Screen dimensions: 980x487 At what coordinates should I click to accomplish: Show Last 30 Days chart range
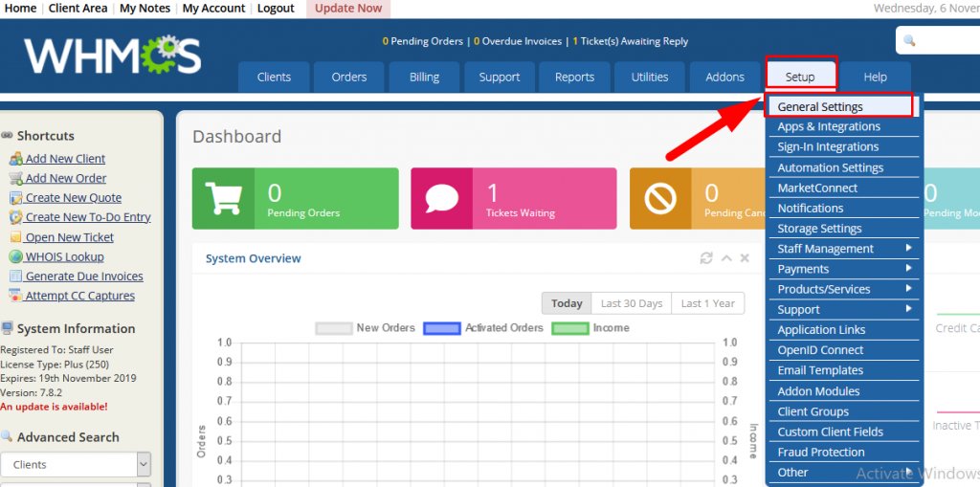pos(632,303)
